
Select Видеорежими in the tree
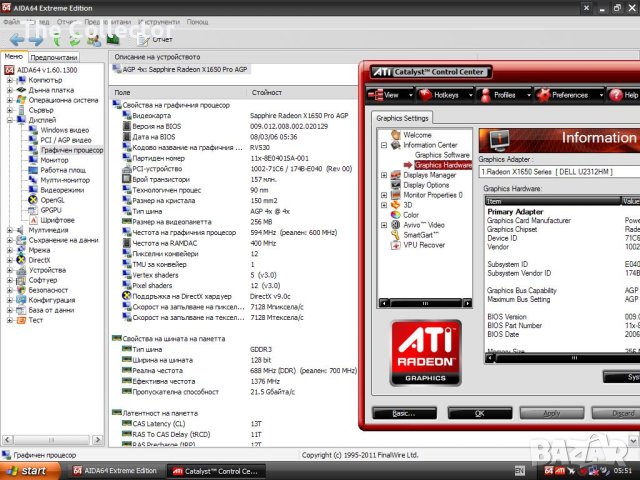62,190
